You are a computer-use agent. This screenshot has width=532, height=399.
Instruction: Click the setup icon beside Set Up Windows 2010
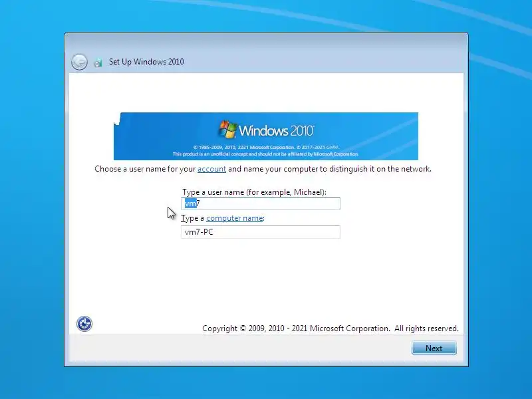(98, 63)
